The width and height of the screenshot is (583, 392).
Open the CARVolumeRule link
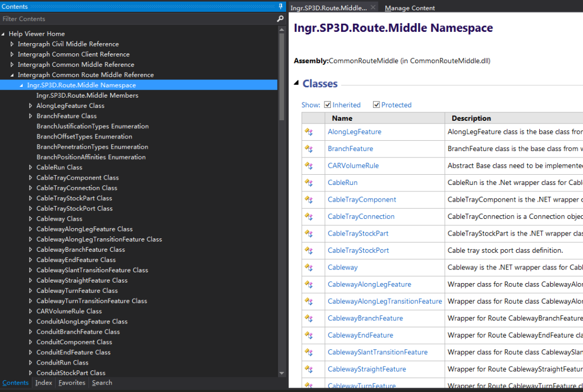click(353, 166)
